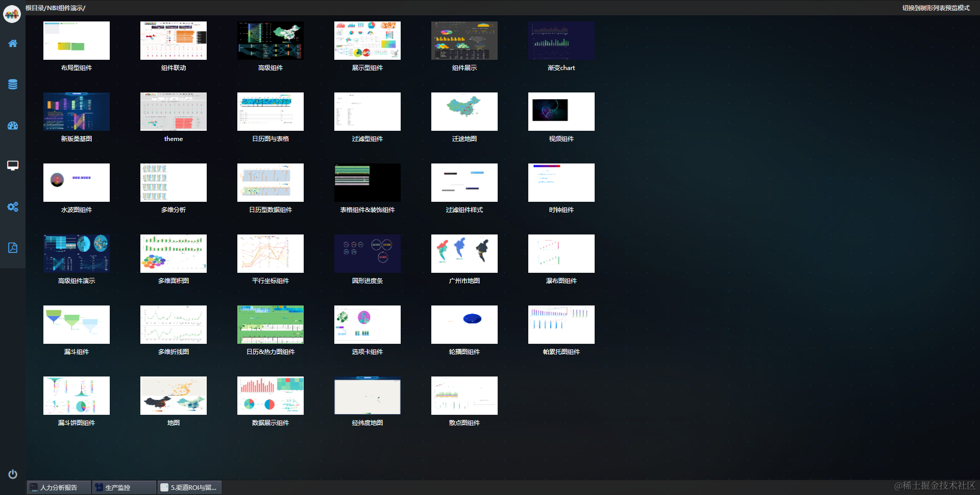
Task: Open the 多维面积图 thumbnail
Action: (174, 253)
